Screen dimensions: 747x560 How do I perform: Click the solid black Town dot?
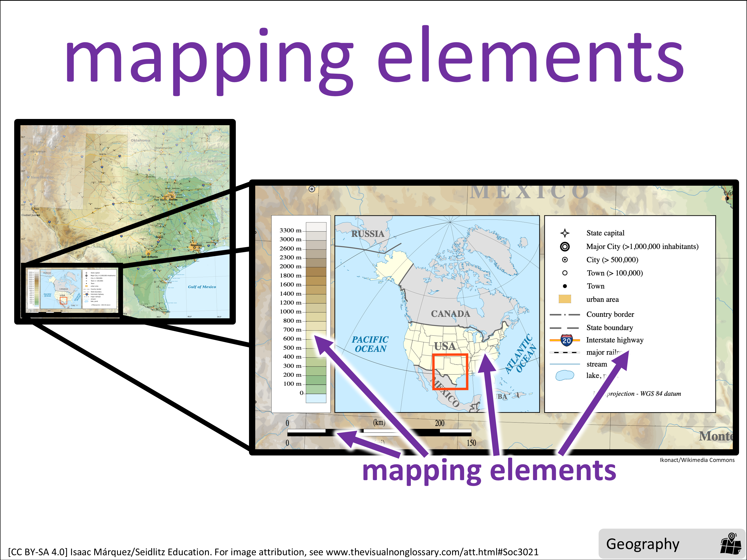click(565, 286)
